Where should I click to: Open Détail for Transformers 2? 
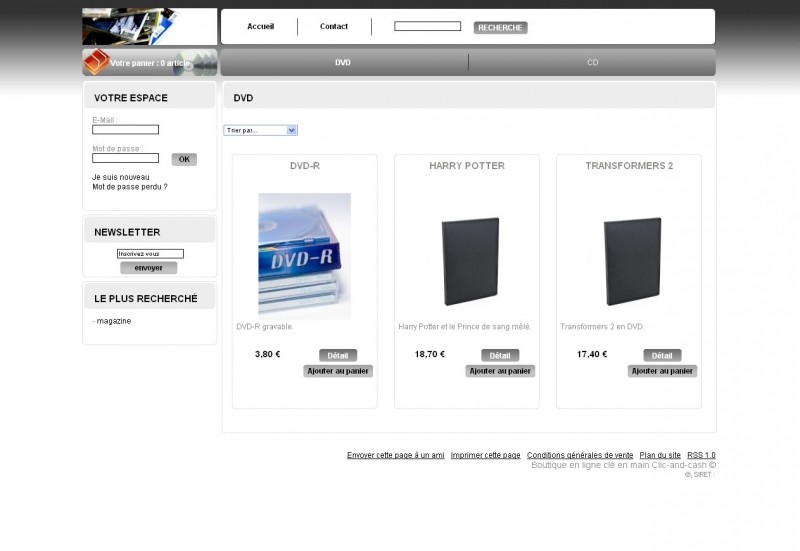[662, 355]
